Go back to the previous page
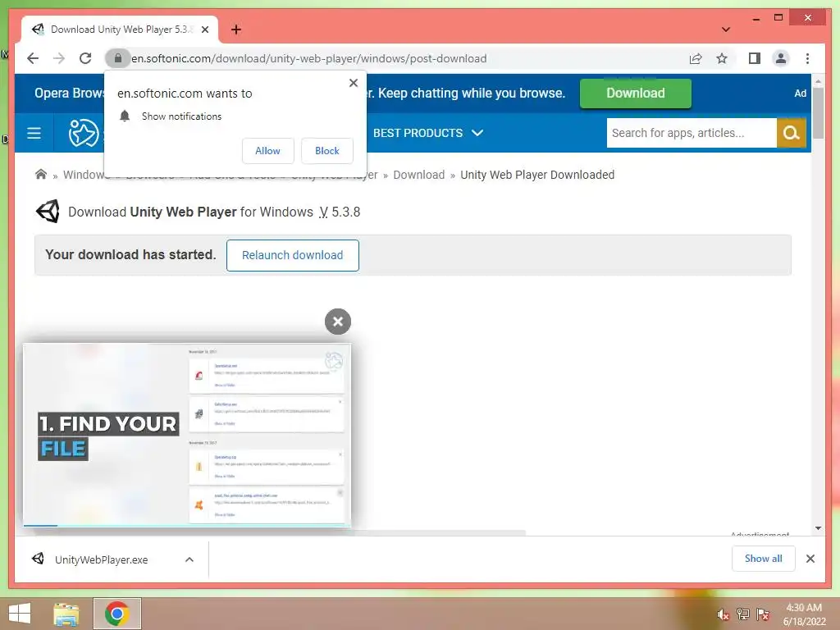The width and height of the screenshot is (840, 630). tap(33, 58)
